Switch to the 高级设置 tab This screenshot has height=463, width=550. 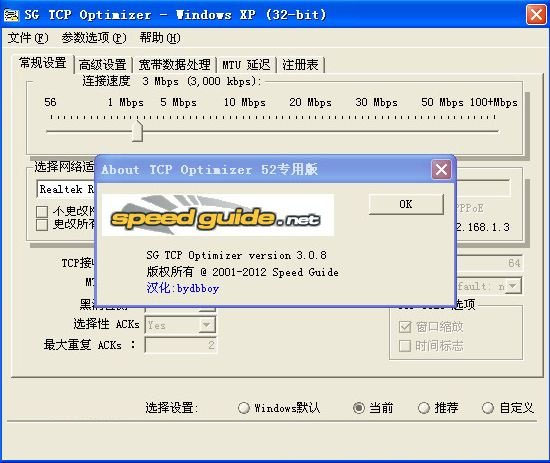(x=102, y=65)
